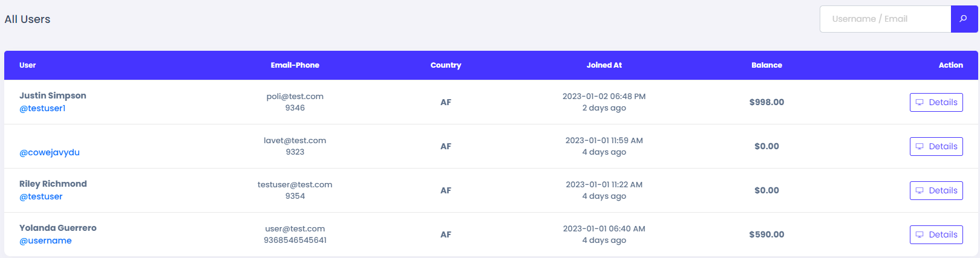980x258 pixels.
Task: Open Details for Riley Richmond
Action: pos(936,190)
